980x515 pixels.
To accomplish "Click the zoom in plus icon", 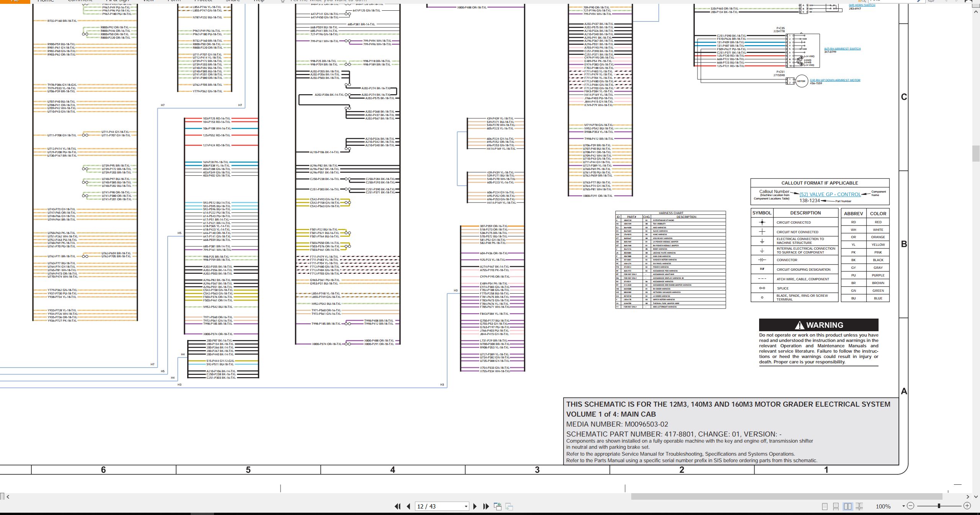I will tap(967, 506).
